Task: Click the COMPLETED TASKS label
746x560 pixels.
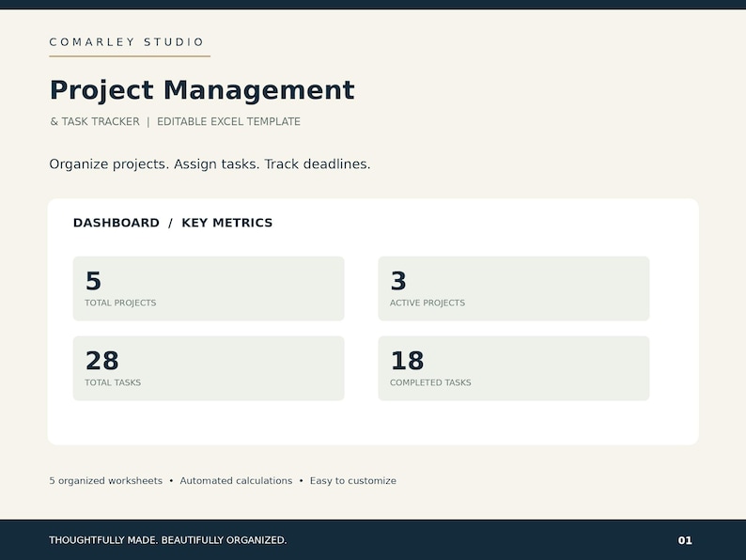Action: (x=430, y=382)
